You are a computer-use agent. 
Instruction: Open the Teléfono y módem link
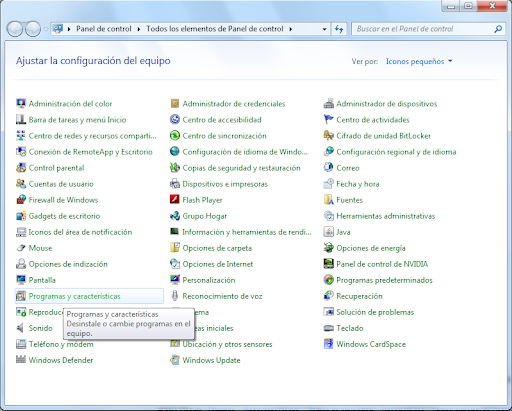(x=61, y=344)
